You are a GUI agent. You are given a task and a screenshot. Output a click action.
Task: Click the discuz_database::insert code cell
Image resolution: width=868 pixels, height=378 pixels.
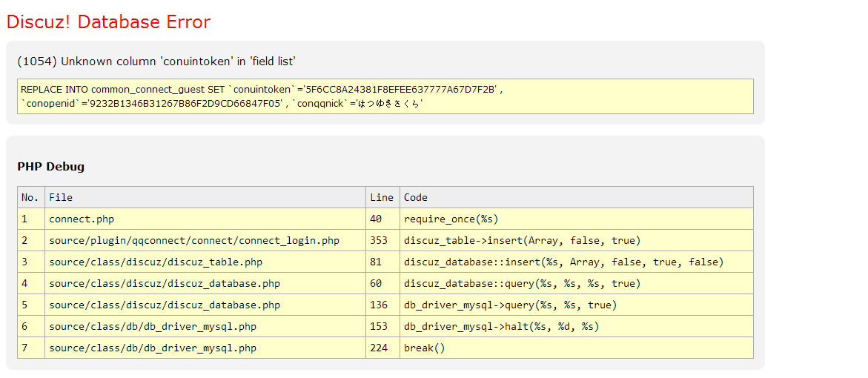(563, 262)
